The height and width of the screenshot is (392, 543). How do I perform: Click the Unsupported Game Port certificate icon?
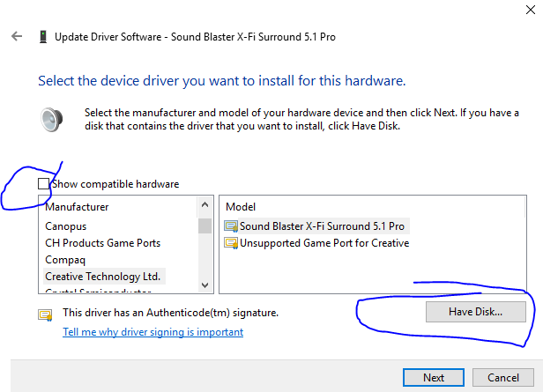pyautogui.click(x=231, y=243)
